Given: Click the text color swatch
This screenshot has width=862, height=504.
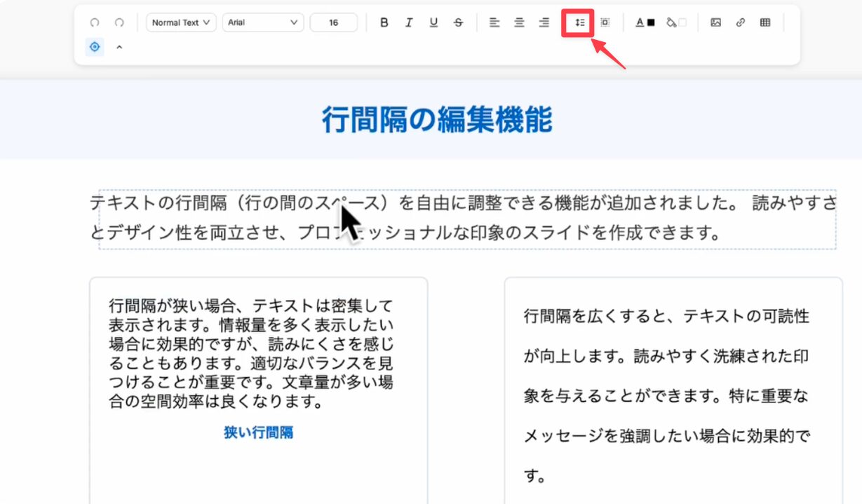Looking at the screenshot, I should pos(645,22).
